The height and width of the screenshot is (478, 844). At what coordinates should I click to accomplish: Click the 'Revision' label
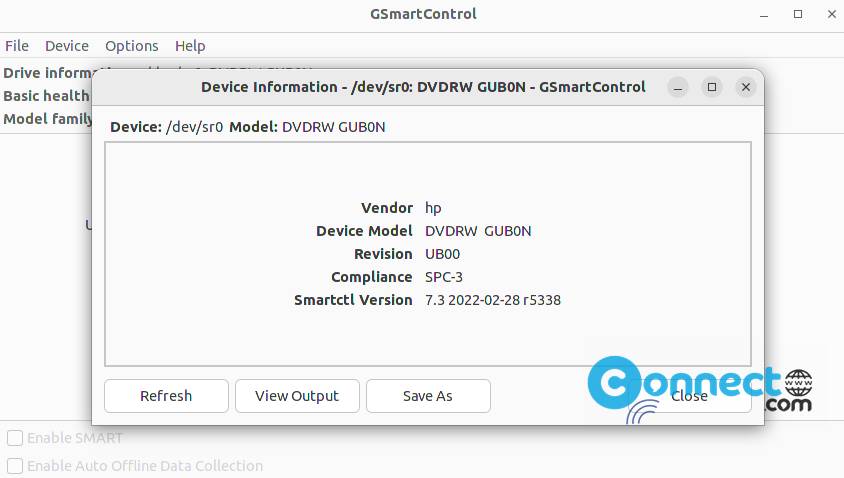(383, 254)
